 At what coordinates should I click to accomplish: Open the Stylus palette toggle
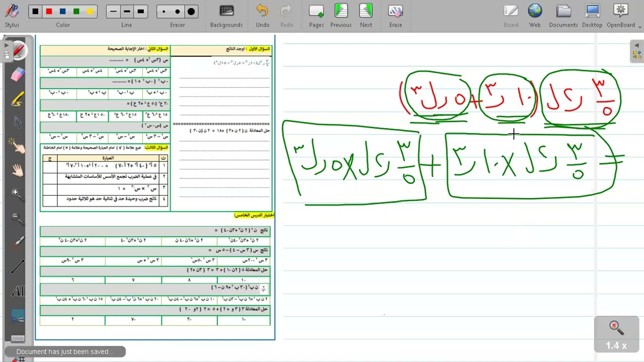coord(12,15)
